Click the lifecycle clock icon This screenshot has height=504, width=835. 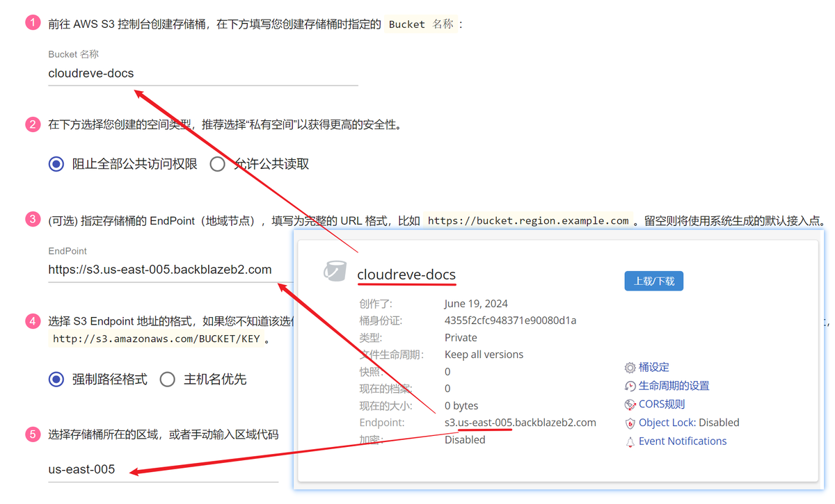(x=630, y=387)
